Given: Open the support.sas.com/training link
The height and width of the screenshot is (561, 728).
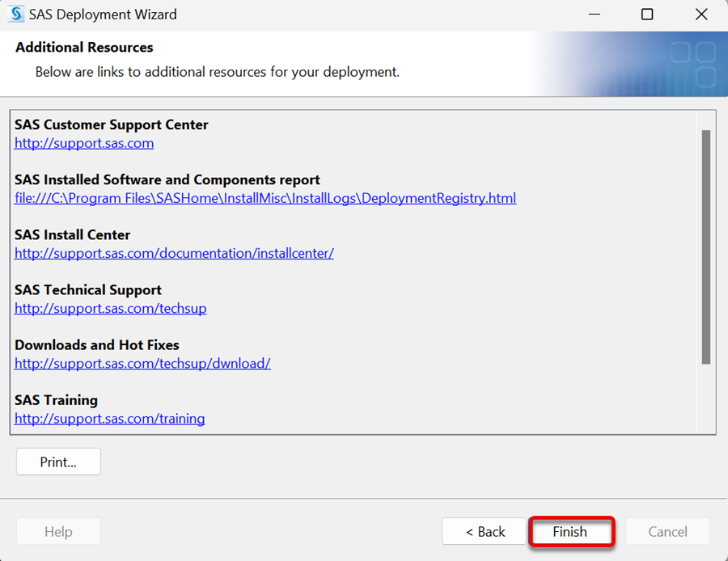Looking at the screenshot, I should coord(109,419).
